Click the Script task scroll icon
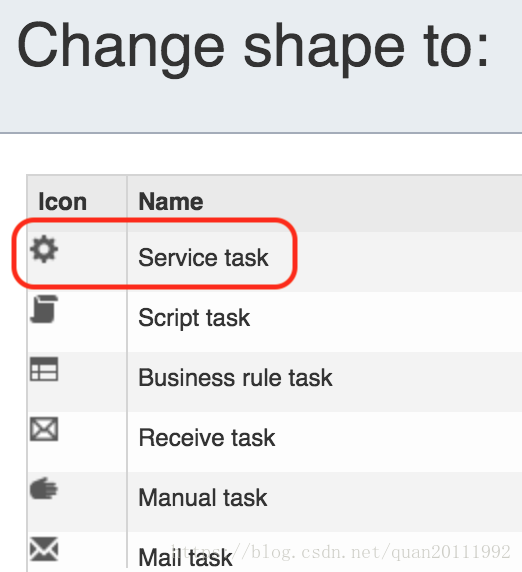This screenshot has width=522, height=572. click(x=44, y=309)
